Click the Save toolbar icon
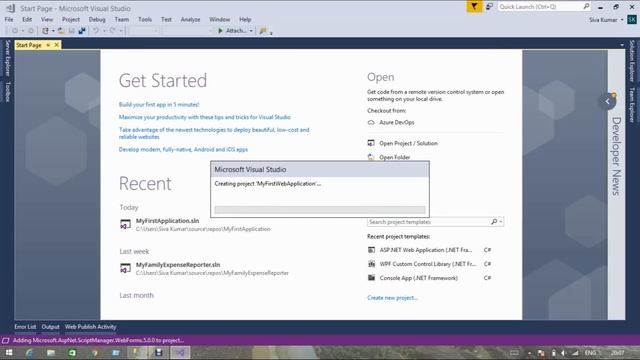 [71, 31]
